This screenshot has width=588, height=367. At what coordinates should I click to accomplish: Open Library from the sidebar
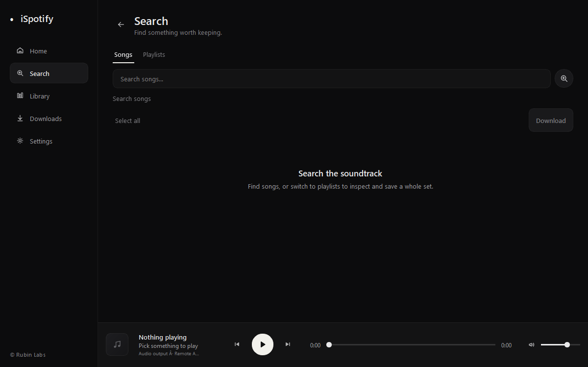(x=49, y=96)
